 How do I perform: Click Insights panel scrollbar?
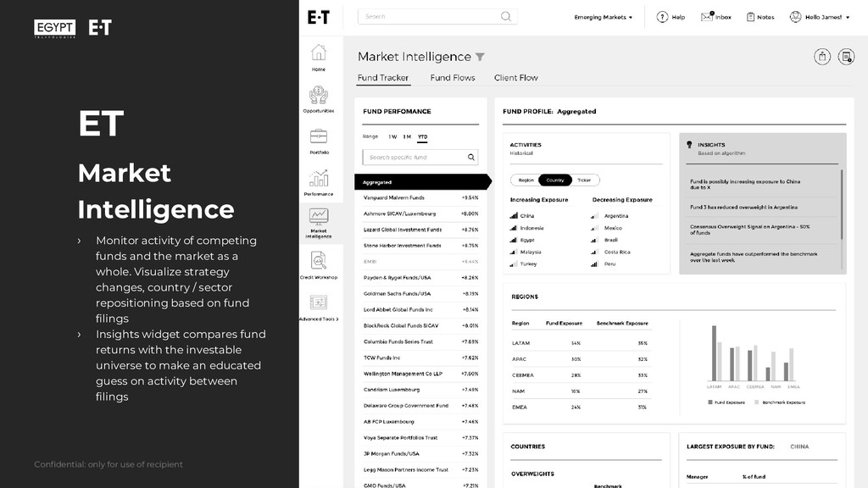coord(842,205)
